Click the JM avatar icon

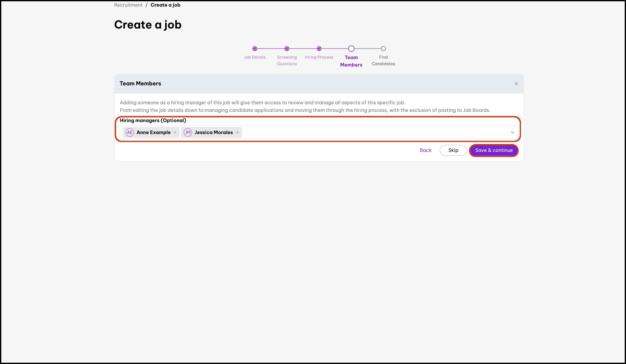pos(188,132)
